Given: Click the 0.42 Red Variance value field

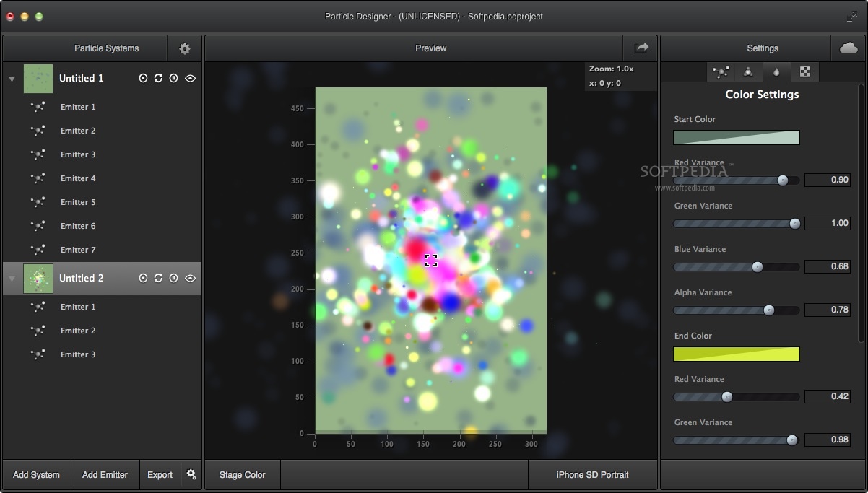Looking at the screenshot, I should tap(828, 396).
